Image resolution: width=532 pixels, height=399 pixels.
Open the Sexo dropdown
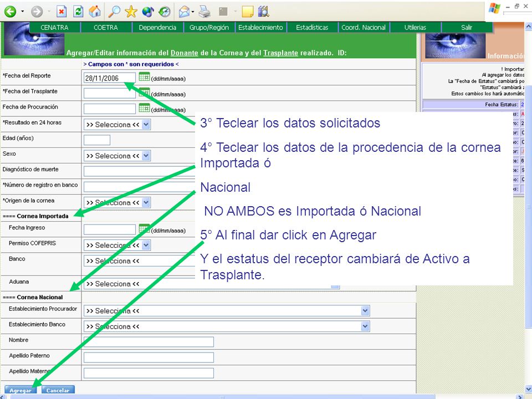(x=117, y=156)
